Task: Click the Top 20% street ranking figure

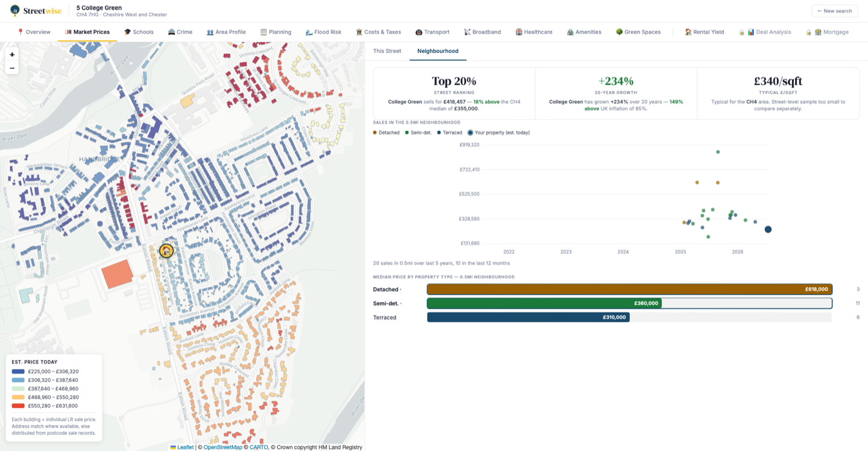Action: tap(454, 81)
